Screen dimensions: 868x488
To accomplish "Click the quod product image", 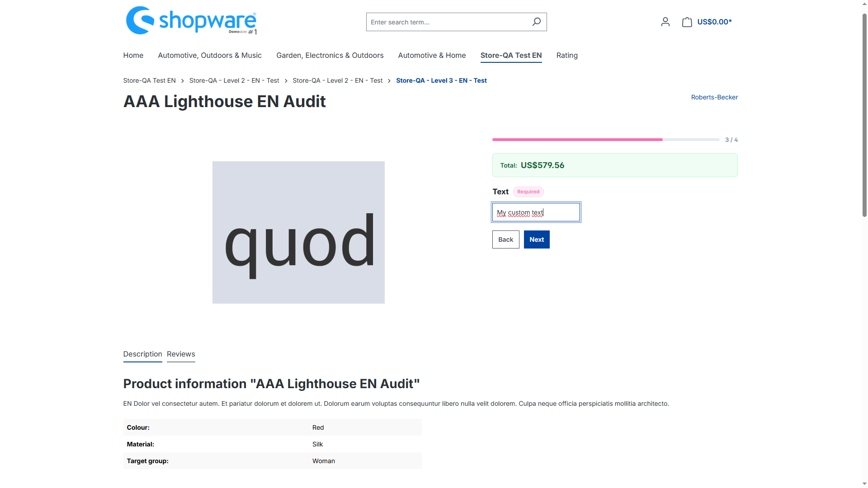I will [x=298, y=232].
